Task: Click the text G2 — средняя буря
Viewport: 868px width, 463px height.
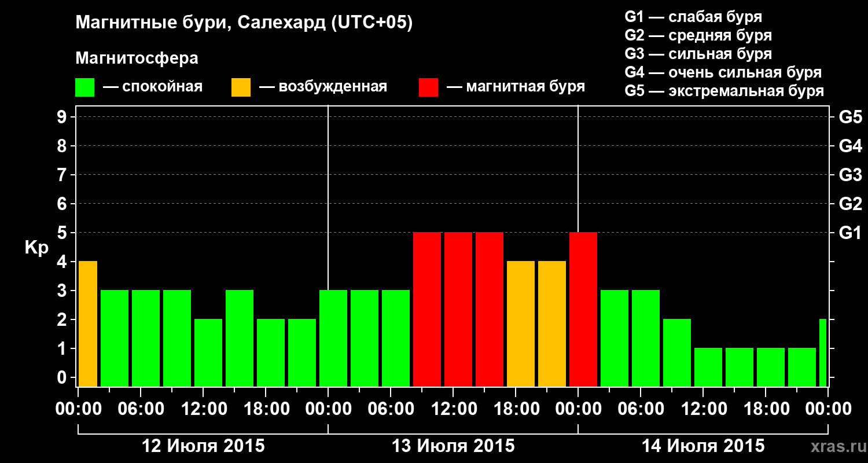Action: click(x=698, y=35)
